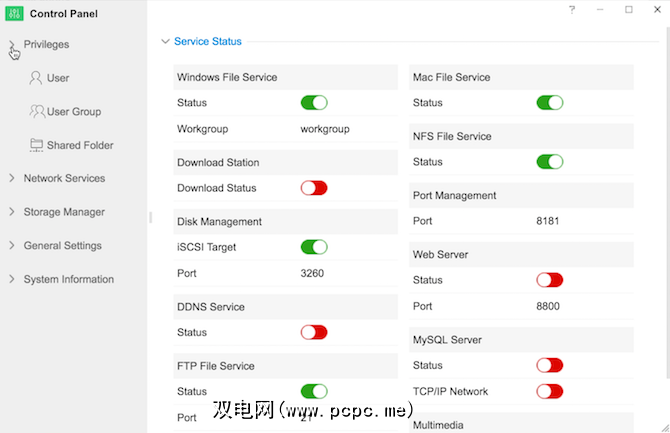Open the System Information section
The width and height of the screenshot is (670, 433).
[x=68, y=280]
